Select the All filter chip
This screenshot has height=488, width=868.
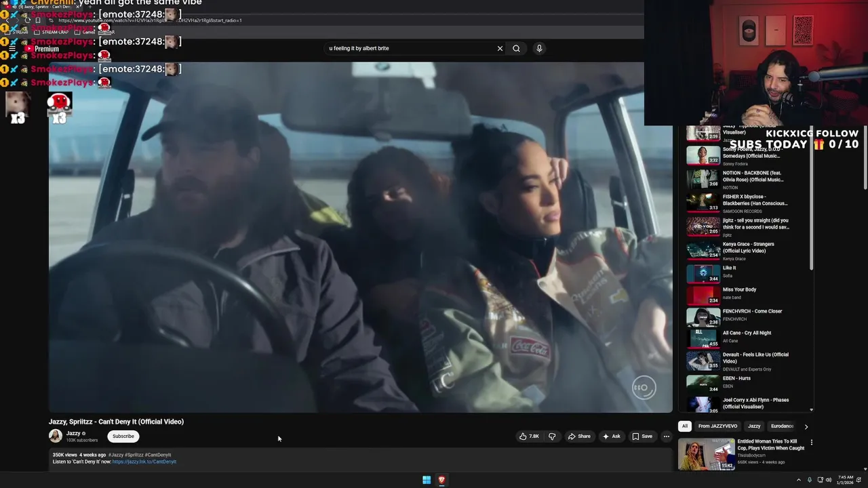(685, 426)
